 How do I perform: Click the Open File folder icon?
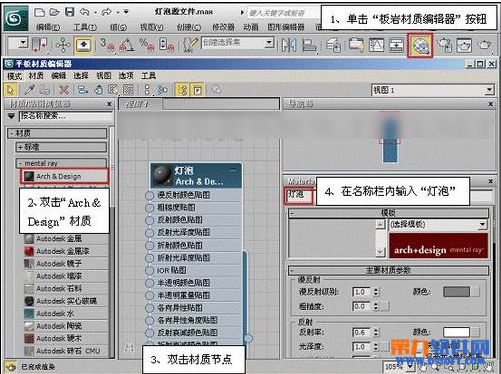(54, 12)
